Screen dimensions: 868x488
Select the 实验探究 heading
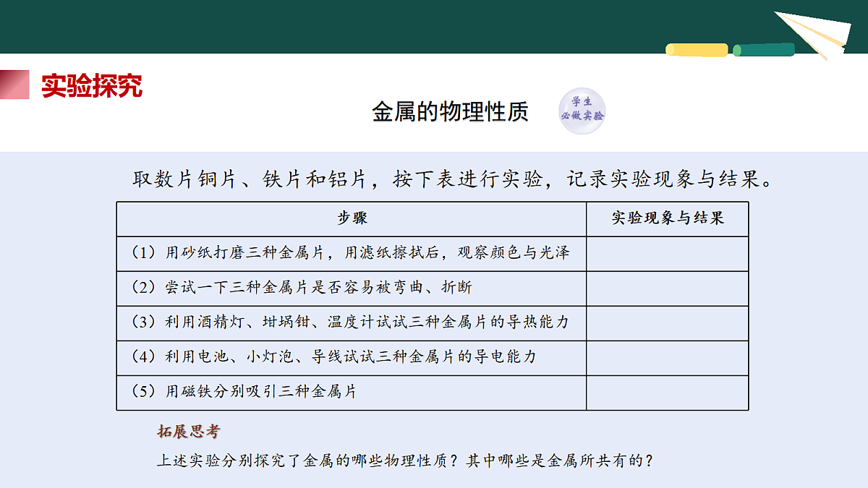click(x=92, y=85)
